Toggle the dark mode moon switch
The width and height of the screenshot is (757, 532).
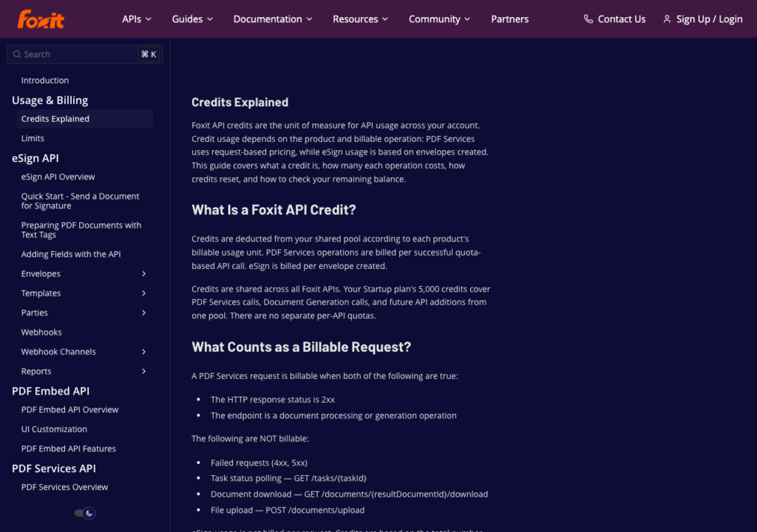point(86,514)
